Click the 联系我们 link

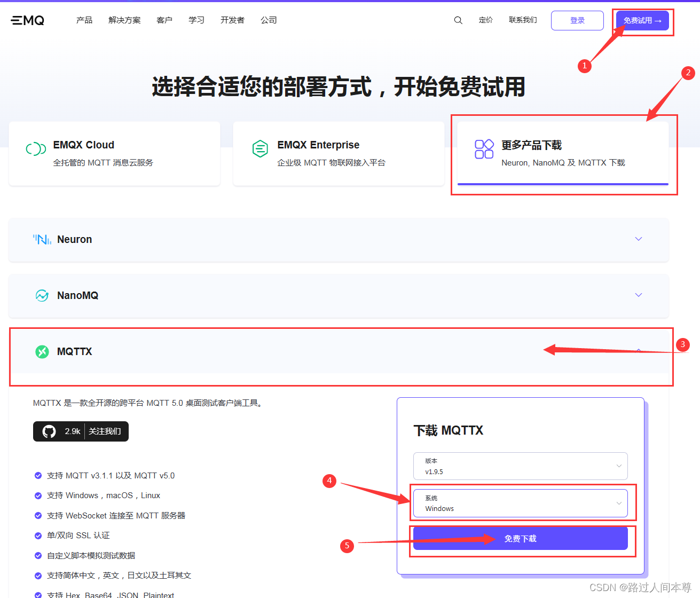[x=523, y=20]
